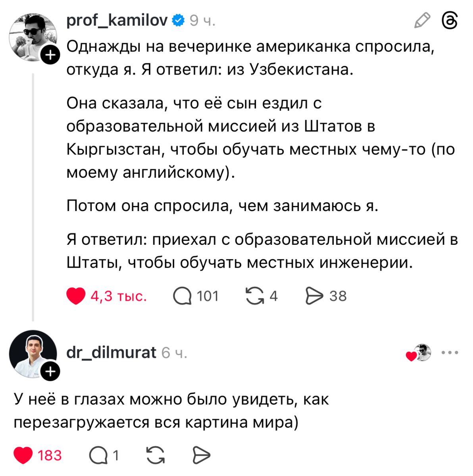Open the Threads logo icon
473x476 pixels.
point(450,20)
